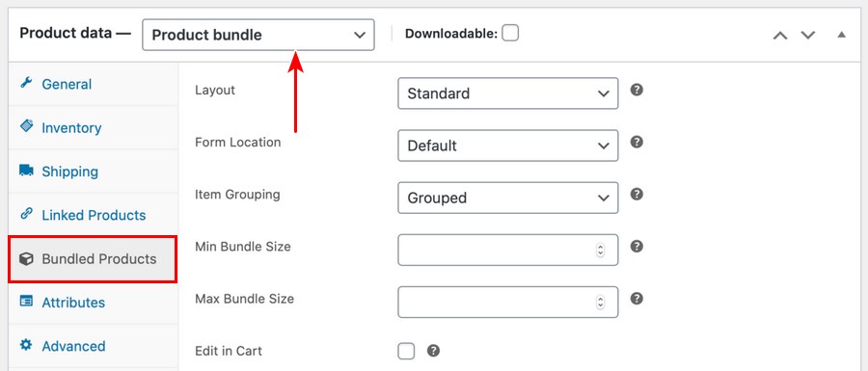Click the Inventory tag icon
Screen dimensions: 868x371
26,126
